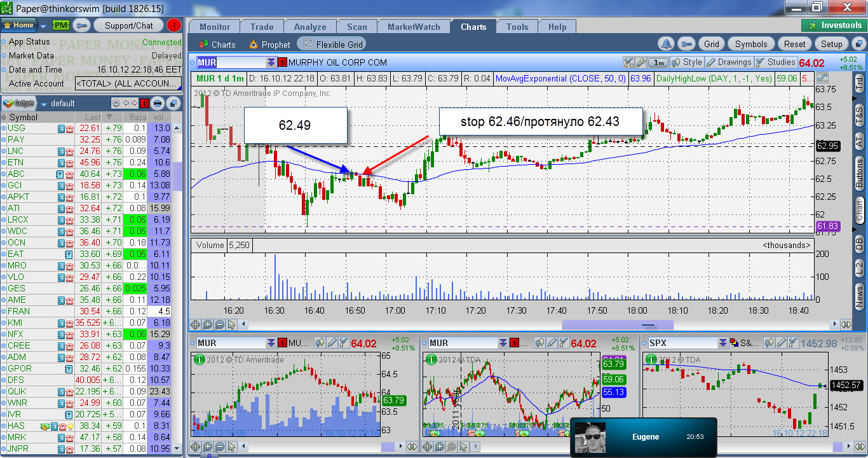Viewport: 868px width, 458px height.
Task: Open the Prophet sub-tab
Action: click(x=269, y=45)
